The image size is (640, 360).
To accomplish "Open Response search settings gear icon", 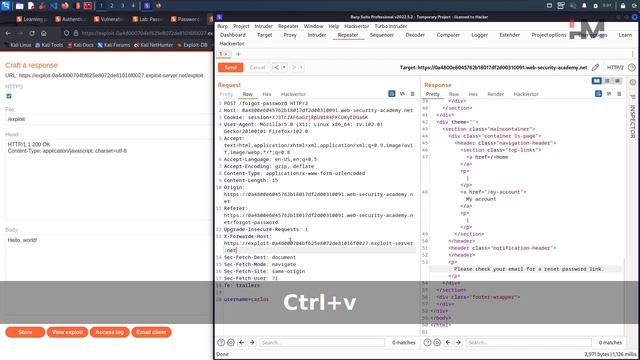I will pos(437,342).
